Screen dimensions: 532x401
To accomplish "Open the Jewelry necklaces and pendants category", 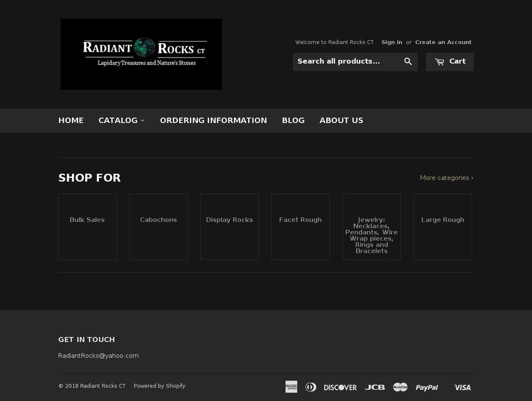I will [x=371, y=227].
